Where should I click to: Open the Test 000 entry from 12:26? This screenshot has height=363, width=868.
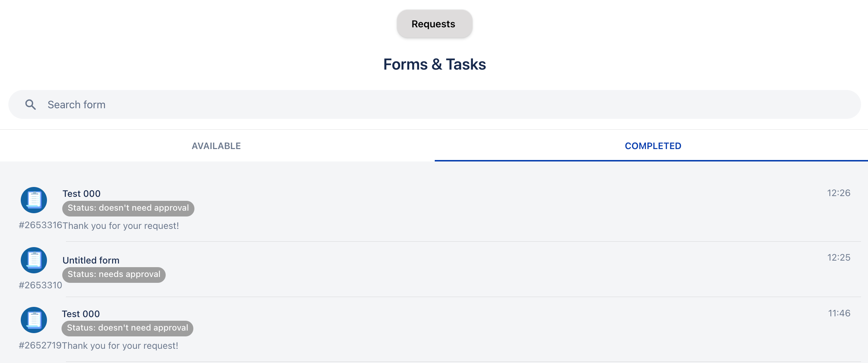point(82,194)
